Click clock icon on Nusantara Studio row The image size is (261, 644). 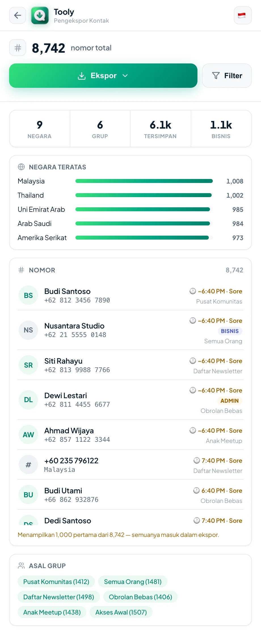193,320
